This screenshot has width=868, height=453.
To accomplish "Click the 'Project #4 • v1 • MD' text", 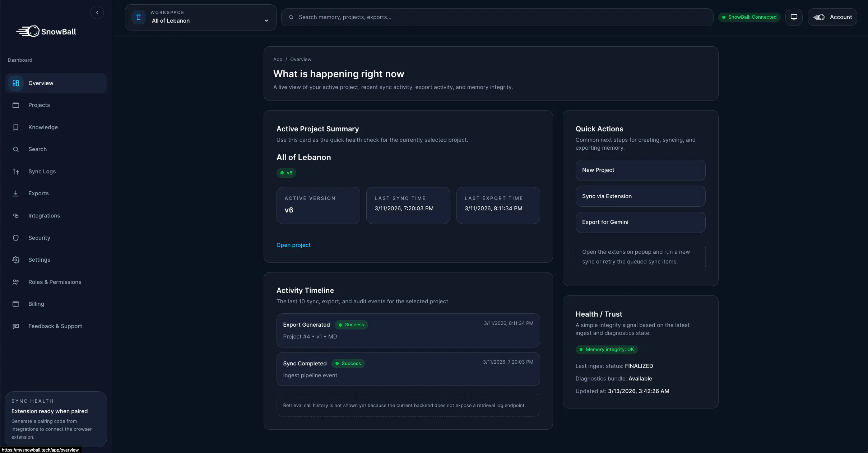I will (x=310, y=337).
